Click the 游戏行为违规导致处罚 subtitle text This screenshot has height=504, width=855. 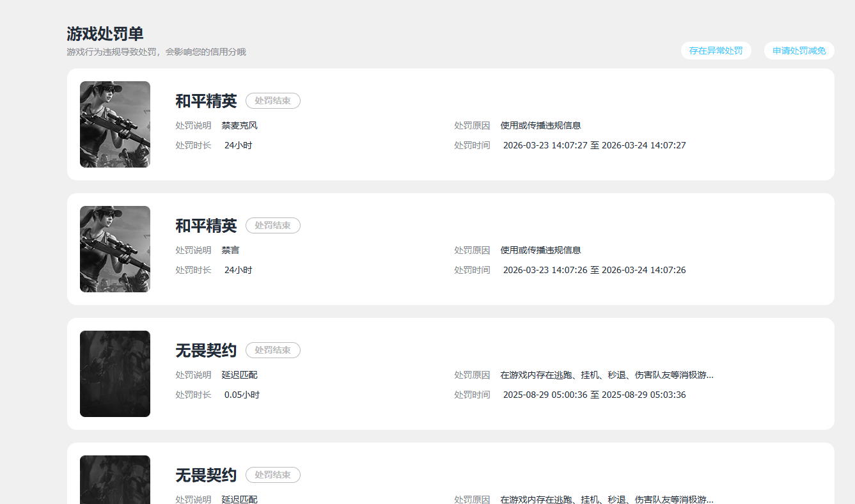pos(156,52)
